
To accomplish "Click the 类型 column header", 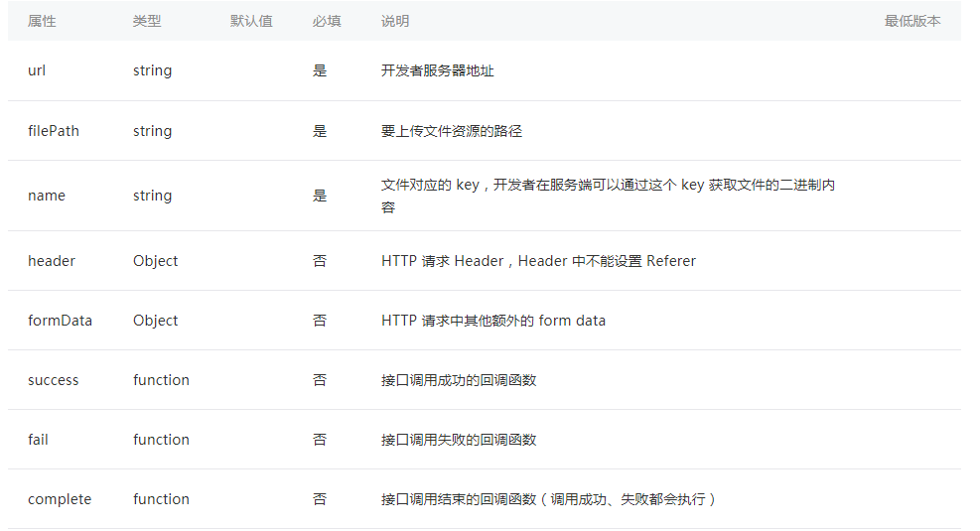I will (x=147, y=21).
